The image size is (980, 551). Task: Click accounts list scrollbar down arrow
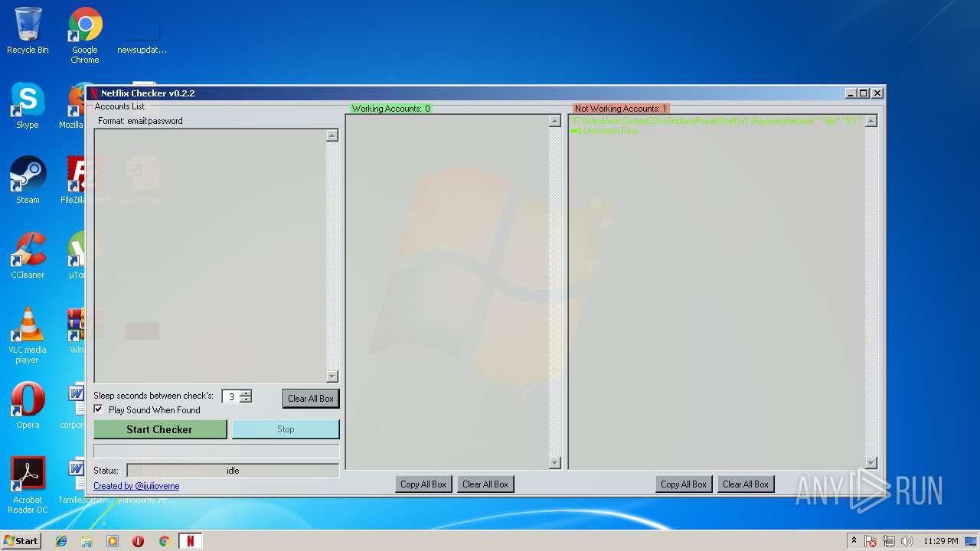pos(332,377)
